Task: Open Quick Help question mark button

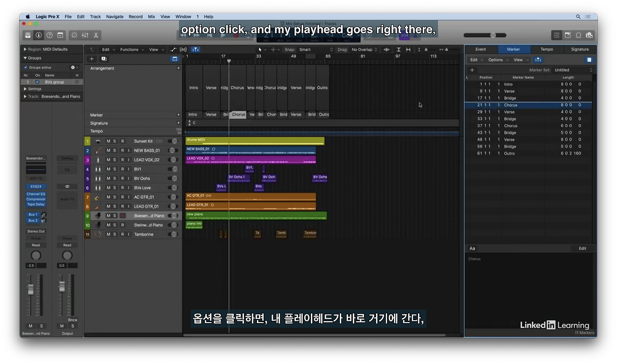Action: point(49,35)
